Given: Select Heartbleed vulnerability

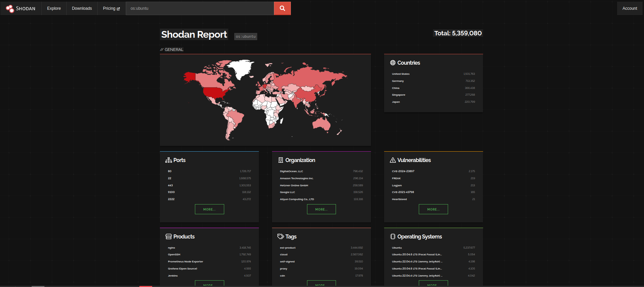Looking at the screenshot, I should 433,199.
